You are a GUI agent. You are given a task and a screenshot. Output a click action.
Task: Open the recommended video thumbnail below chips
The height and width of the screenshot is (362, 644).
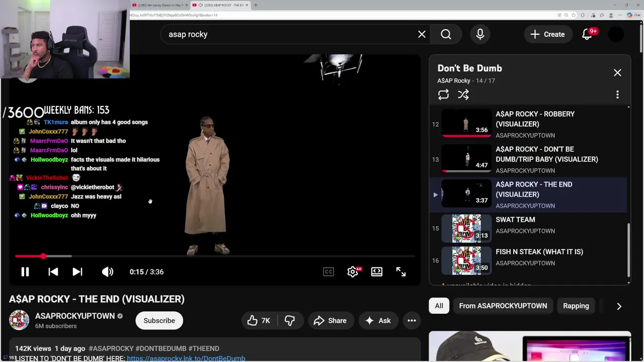coord(530,346)
